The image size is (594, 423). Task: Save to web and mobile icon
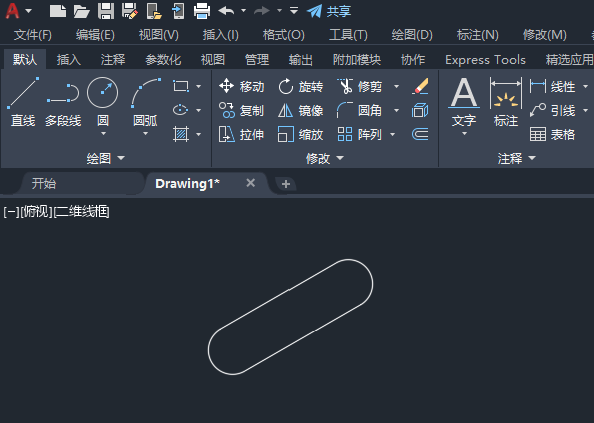178,11
